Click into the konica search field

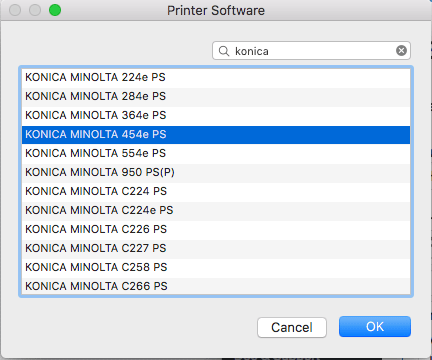point(311,51)
